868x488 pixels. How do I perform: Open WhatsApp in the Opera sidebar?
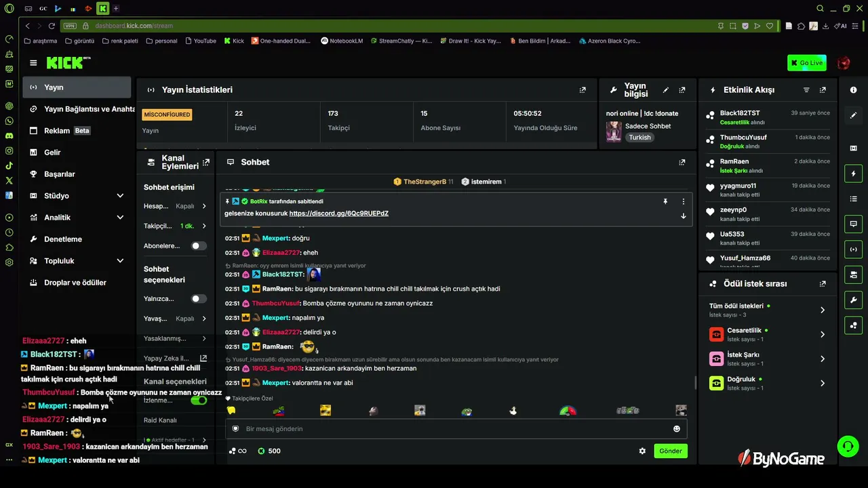9,121
